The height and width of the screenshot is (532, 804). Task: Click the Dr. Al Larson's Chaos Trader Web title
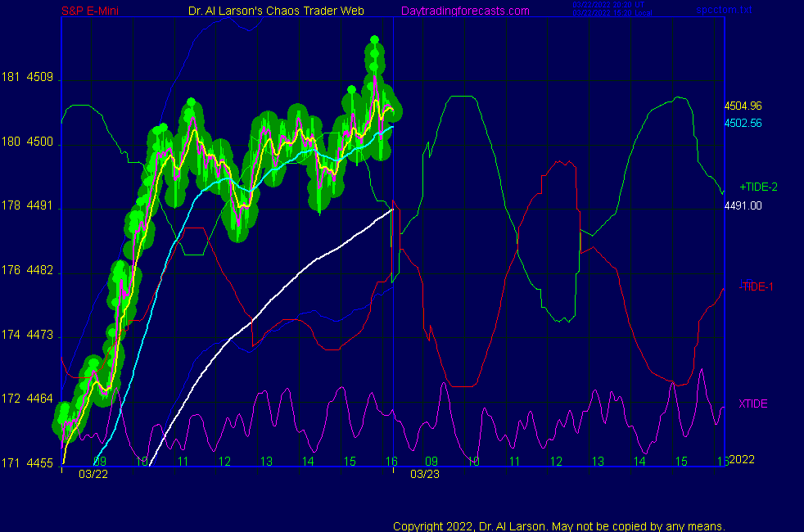[271, 11]
